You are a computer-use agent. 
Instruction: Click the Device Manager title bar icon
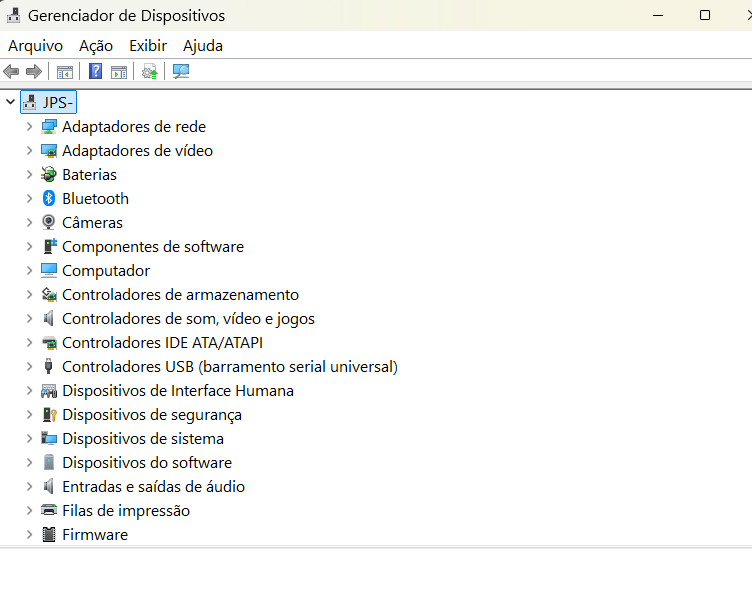tap(13, 15)
